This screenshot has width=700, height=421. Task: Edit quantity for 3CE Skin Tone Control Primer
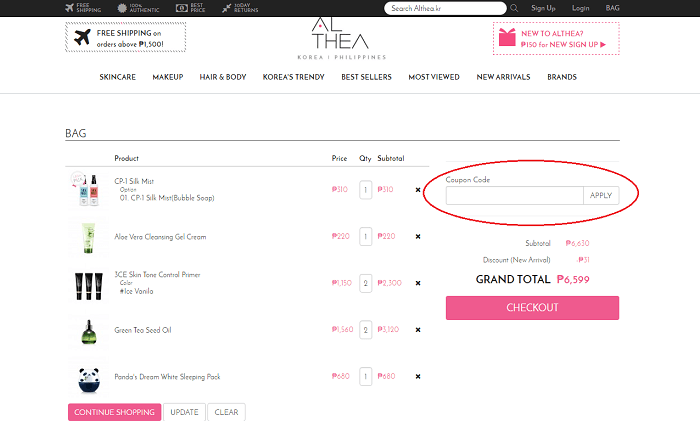tap(366, 283)
